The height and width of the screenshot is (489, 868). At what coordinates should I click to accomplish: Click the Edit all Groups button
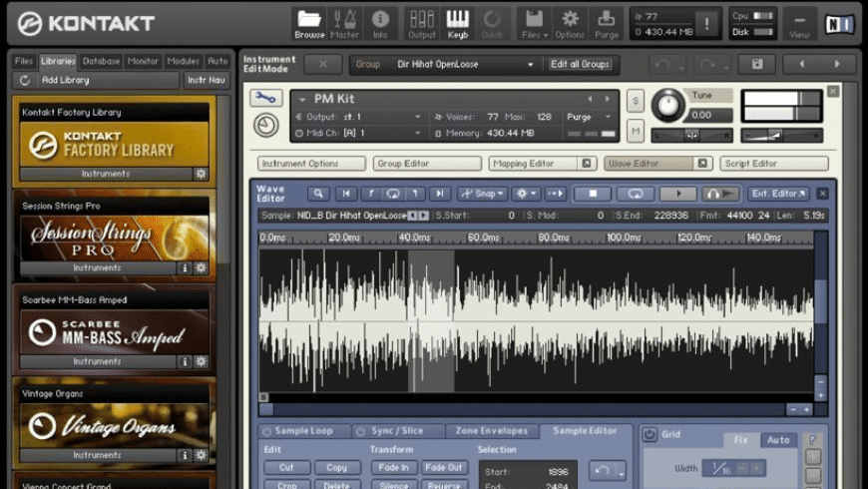pos(581,65)
